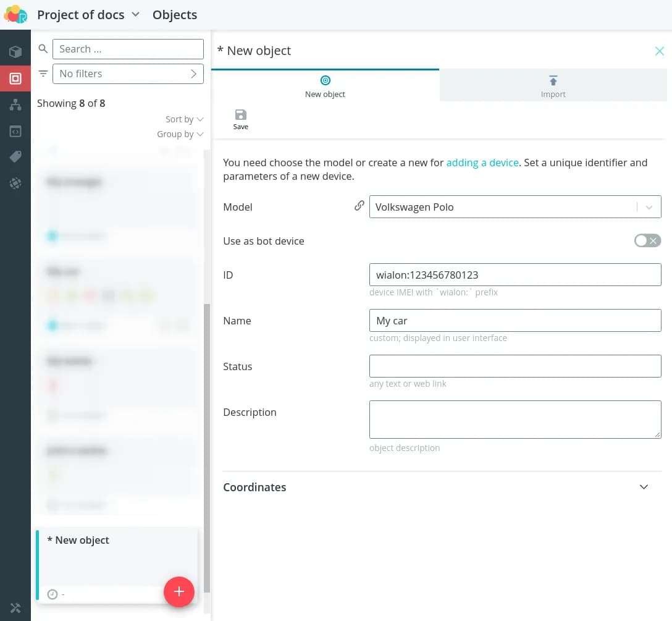This screenshot has height=621, width=672.
Task: Click the globe icon in sidebar
Action: pyautogui.click(x=15, y=184)
